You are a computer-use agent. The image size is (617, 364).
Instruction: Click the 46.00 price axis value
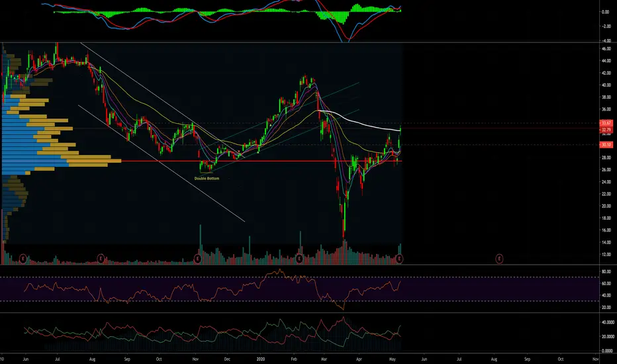pos(606,49)
